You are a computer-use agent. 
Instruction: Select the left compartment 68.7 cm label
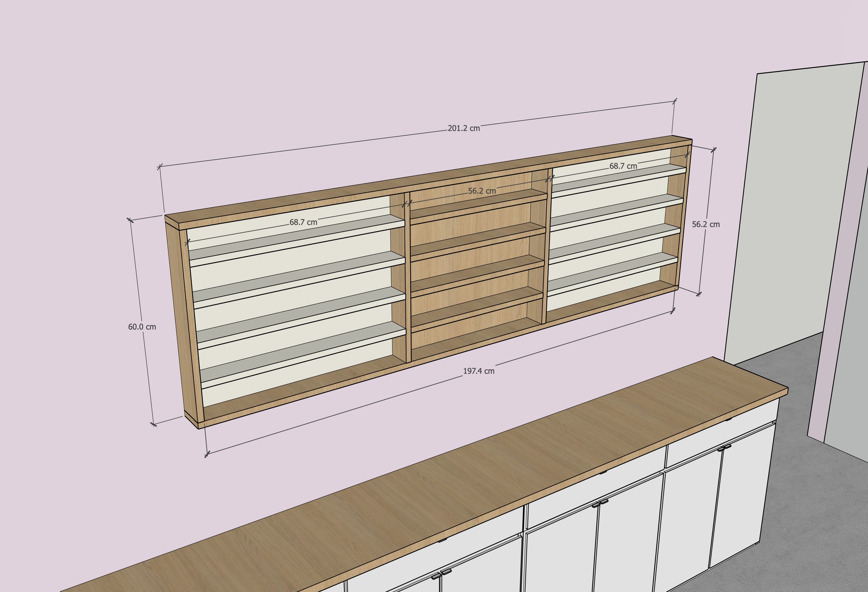(x=303, y=222)
